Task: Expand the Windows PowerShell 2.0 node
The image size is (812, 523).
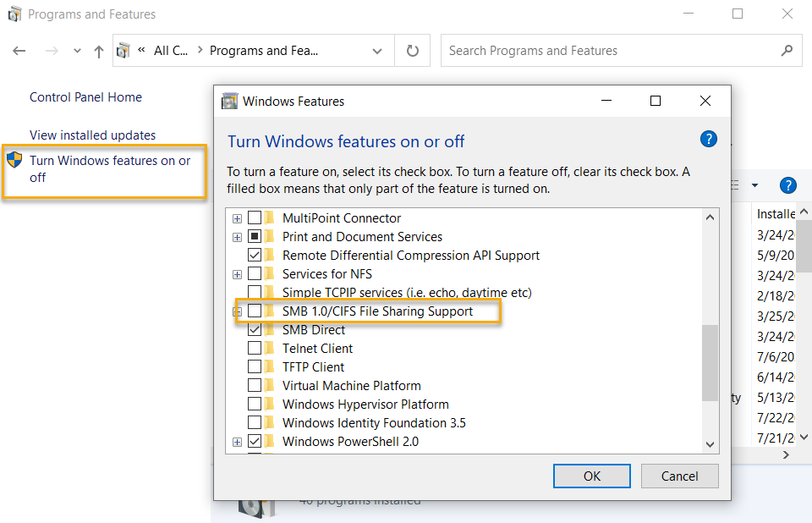Action: pyautogui.click(x=238, y=442)
